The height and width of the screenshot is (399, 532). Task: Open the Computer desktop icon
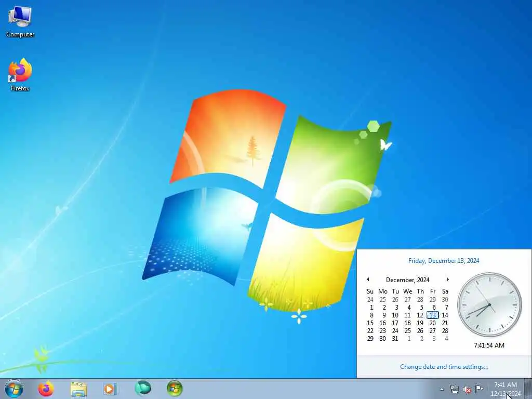point(20,22)
